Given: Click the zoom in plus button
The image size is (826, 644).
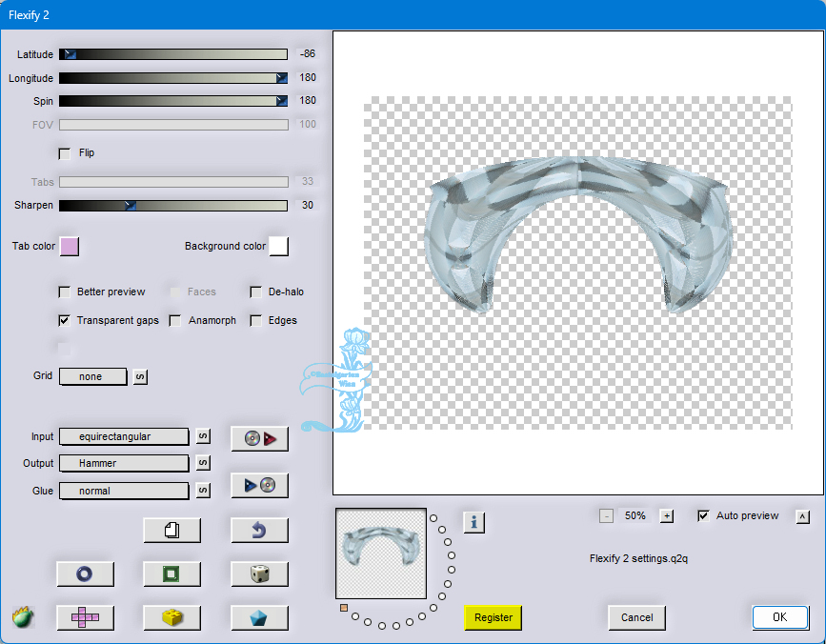Looking at the screenshot, I should click(667, 516).
